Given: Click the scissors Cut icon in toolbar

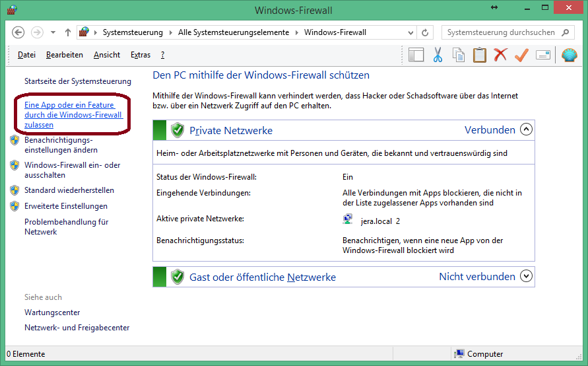Looking at the screenshot, I should 437,55.
